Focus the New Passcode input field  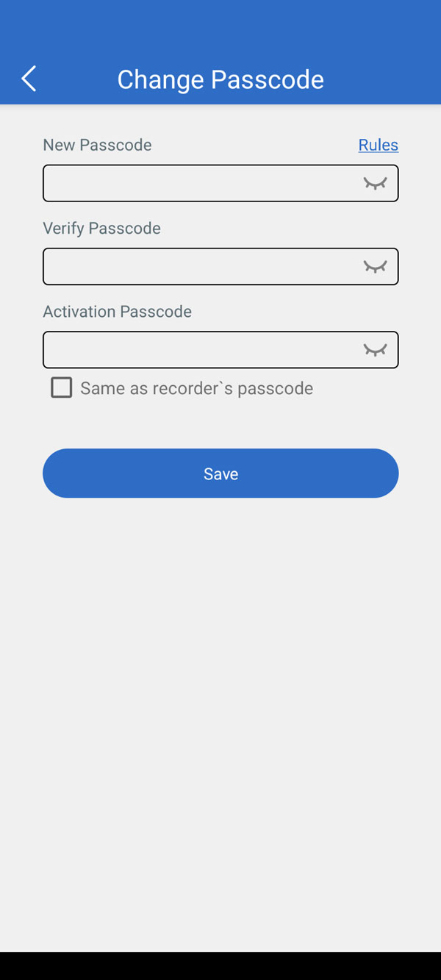(x=198, y=183)
